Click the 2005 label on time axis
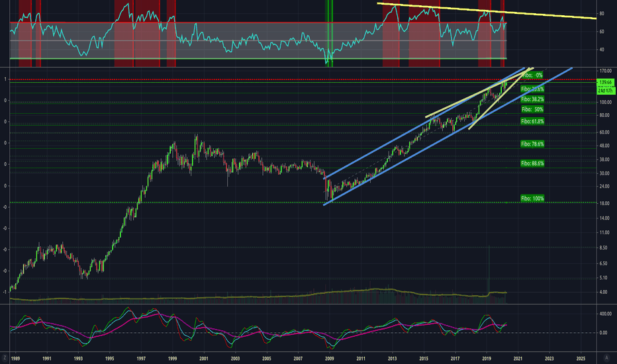 (x=267, y=359)
